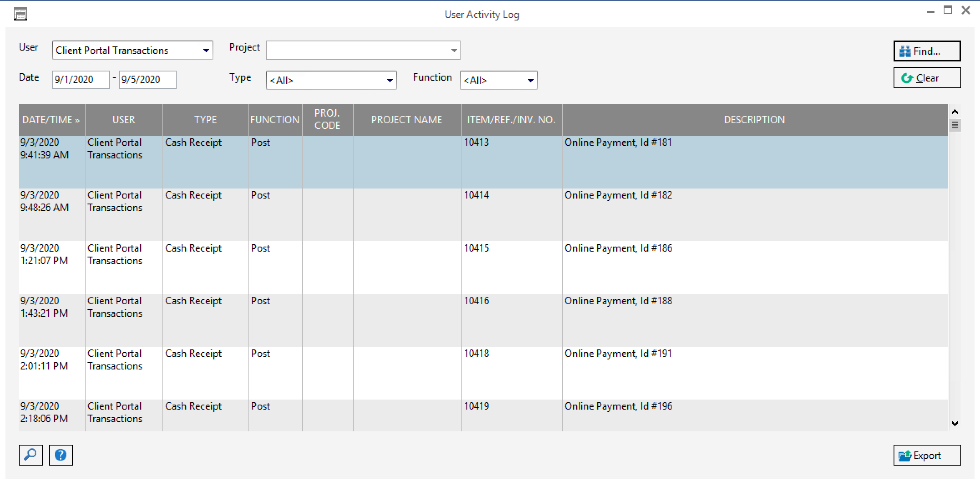Export the activity log

point(927,455)
